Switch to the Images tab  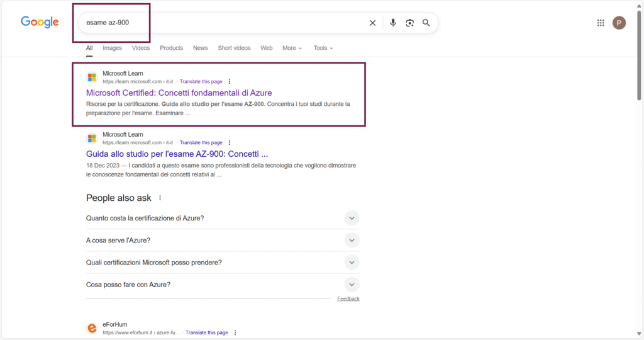tap(112, 48)
